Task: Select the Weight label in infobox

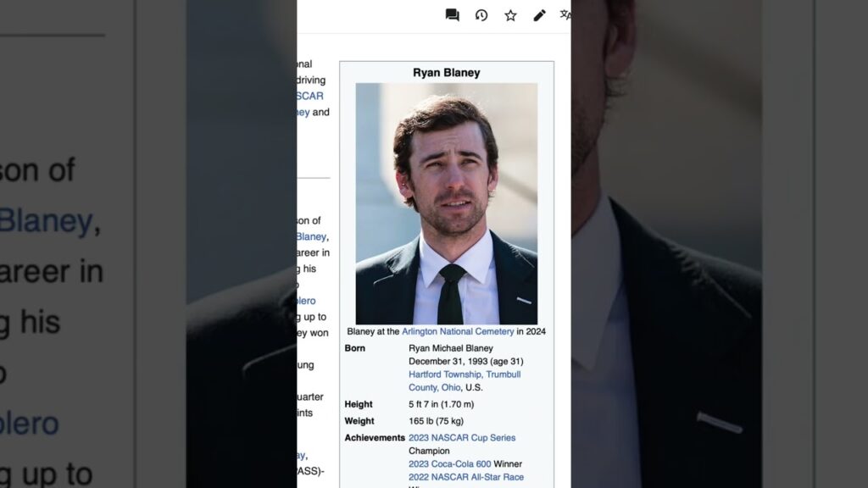Action: coord(359,421)
